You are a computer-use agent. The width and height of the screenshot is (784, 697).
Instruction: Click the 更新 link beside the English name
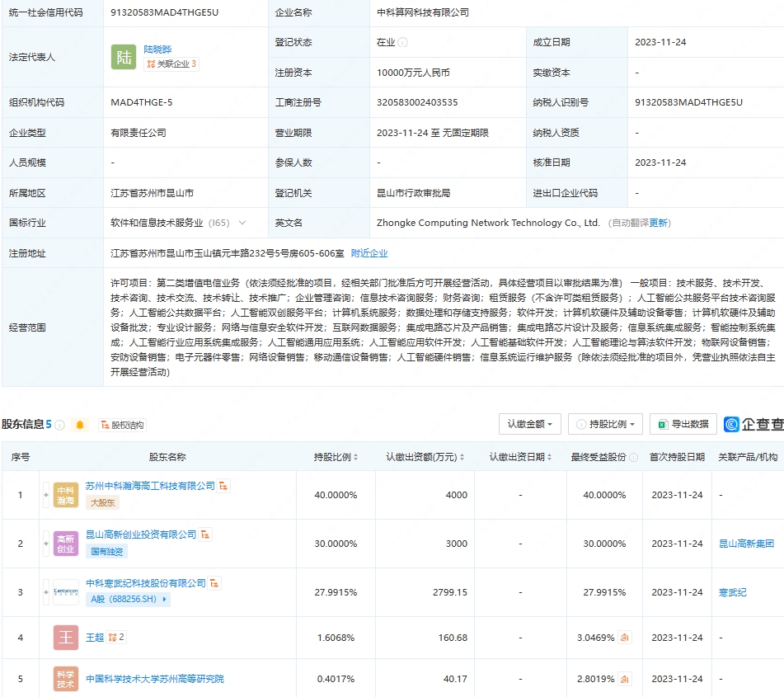[x=658, y=224]
